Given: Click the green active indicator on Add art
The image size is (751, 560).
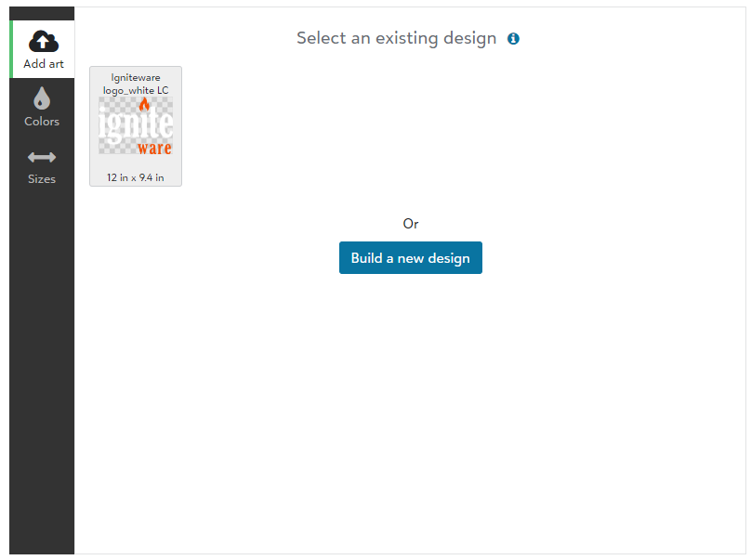Looking at the screenshot, I should coord(11,49).
